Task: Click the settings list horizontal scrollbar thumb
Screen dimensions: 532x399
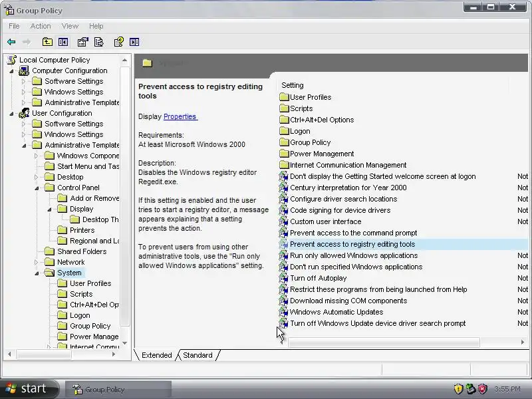Action: pyautogui.click(x=384, y=342)
